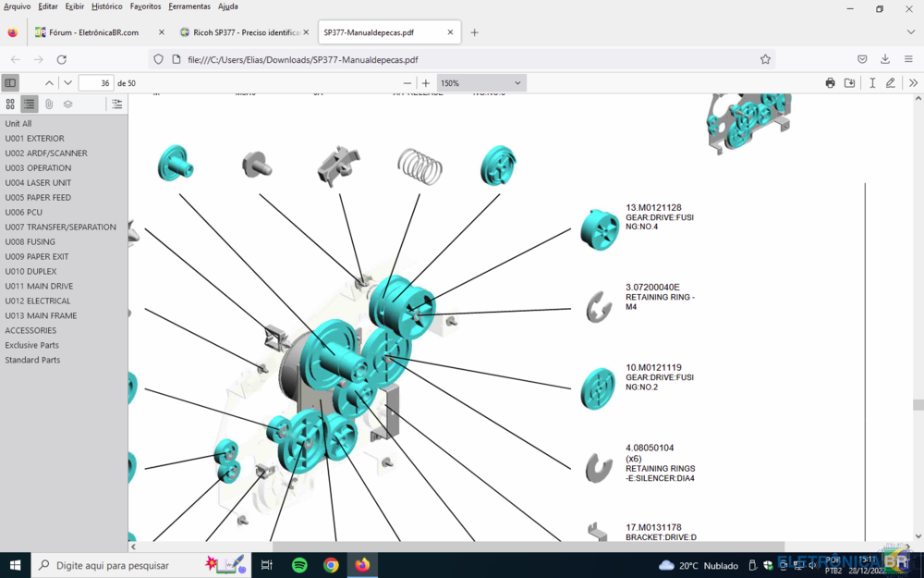Expand the PDF tools overflow menu
Viewport: 924px width, 578px height.
(x=913, y=83)
